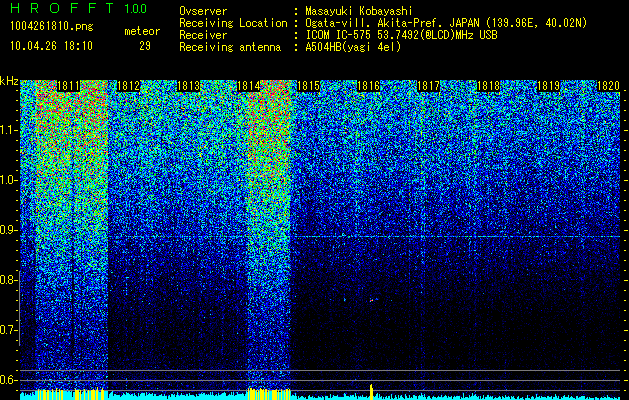Click the 1819 time marker
The width and height of the screenshot is (629, 400).
tap(548, 86)
